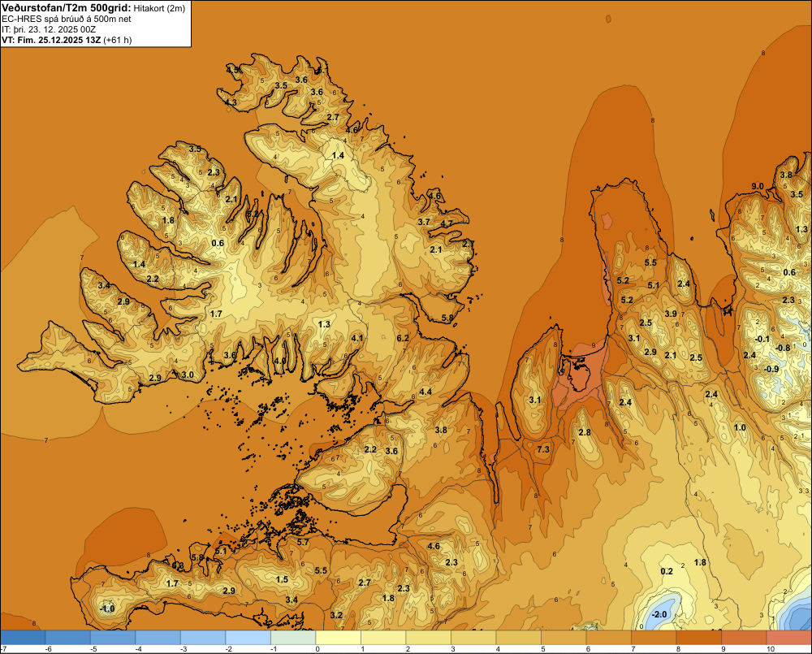Click the initial time 'IT: þri. 23. 12. 2025 00Z'

49,29
